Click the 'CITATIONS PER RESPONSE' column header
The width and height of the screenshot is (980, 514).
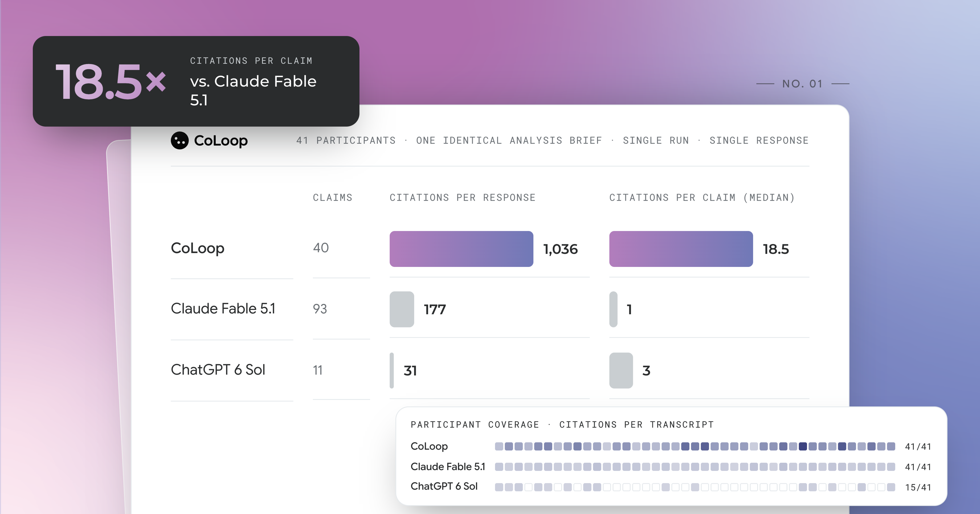tap(462, 198)
